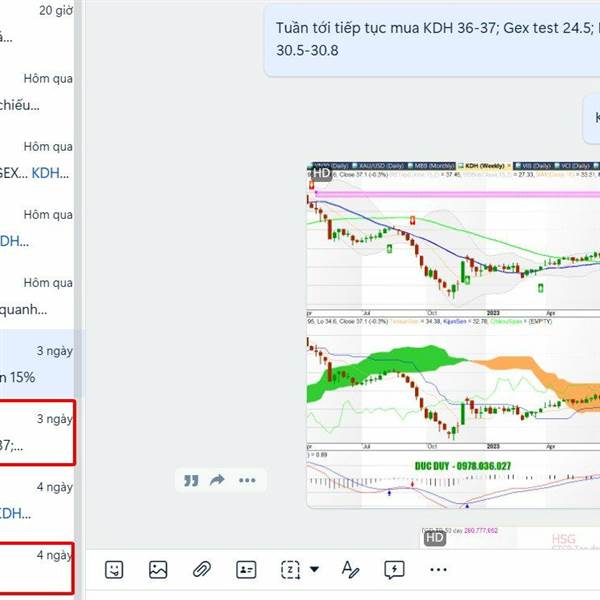Click the quick message lightning icon
Screen dimensions: 600x600
[394, 570]
